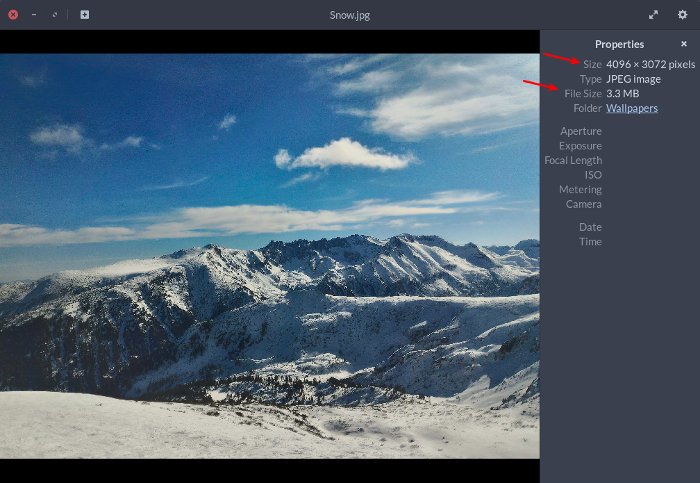Screen dimensions: 700x483
Task: Click the ISO label
Action: [x=593, y=175]
